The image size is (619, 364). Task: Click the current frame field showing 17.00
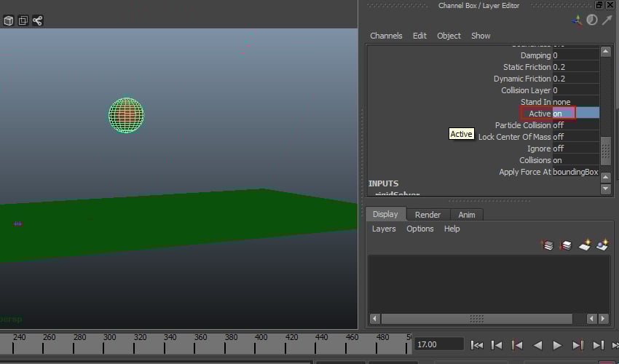coord(438,344)
